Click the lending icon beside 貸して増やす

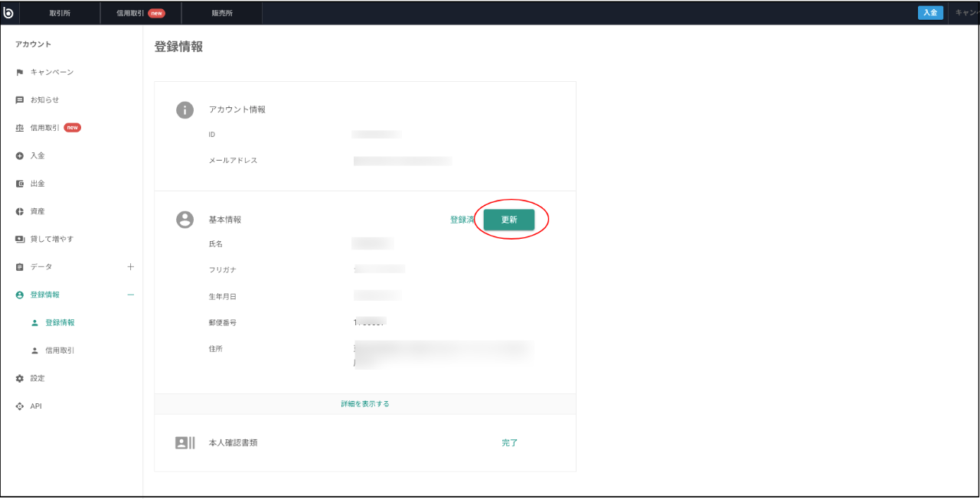(20, 240)
